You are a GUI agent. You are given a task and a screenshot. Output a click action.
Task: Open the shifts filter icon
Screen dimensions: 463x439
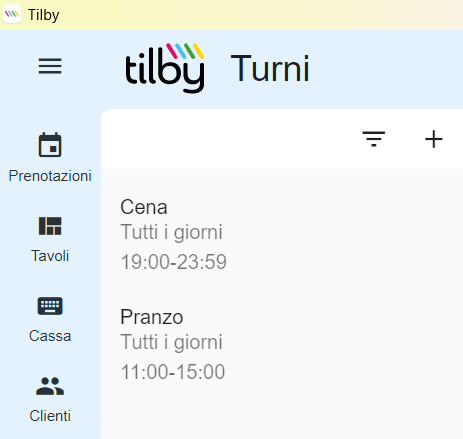pos(374,139)
